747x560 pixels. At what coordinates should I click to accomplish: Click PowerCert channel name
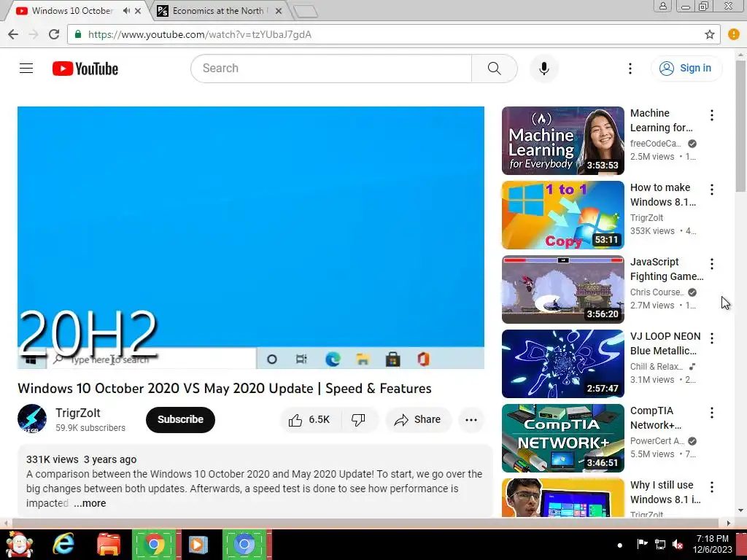[x=657, y=441]
